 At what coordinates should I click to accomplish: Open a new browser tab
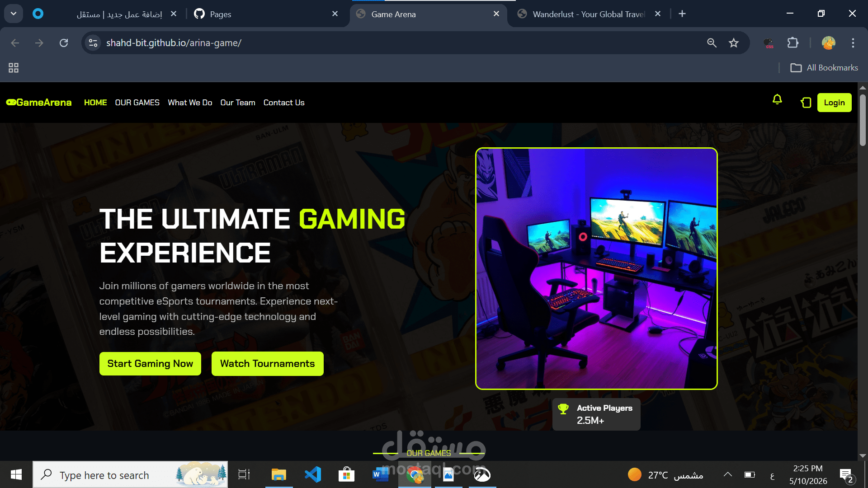pyautogui.click(x=682, y=14)
